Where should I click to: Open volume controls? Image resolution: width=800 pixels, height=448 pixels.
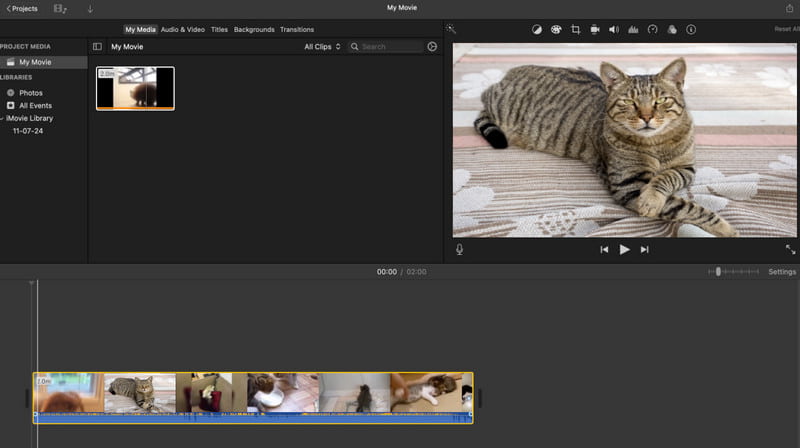coord(614,30)
